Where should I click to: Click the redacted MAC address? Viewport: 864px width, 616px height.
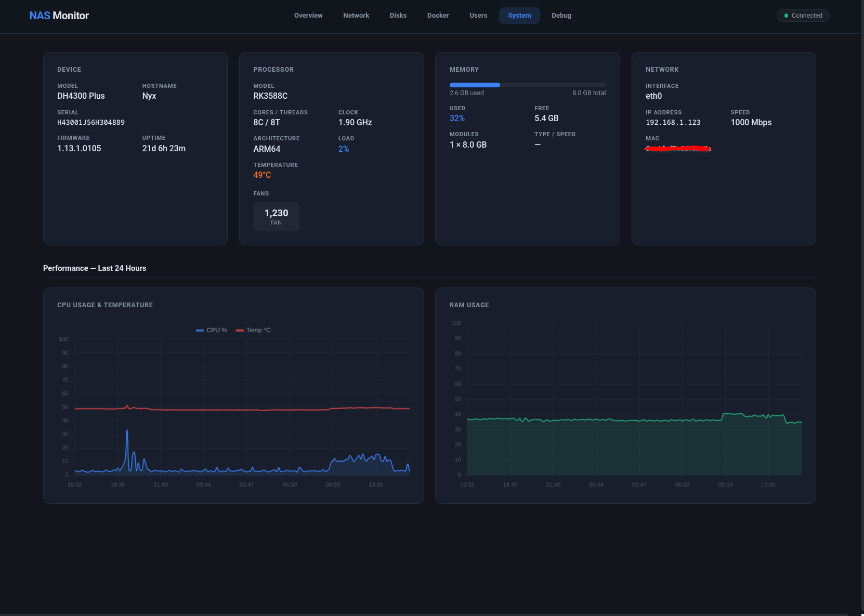[677, 148]
